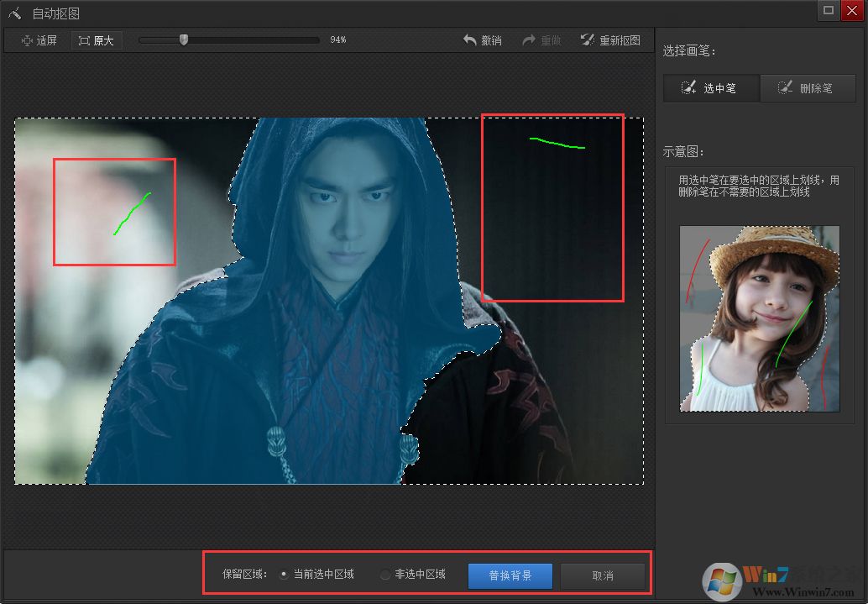Select the 选中笔 selection brush
Image resolution: width=868 pixels, height=604 pixels.
(x=710, y=87)
